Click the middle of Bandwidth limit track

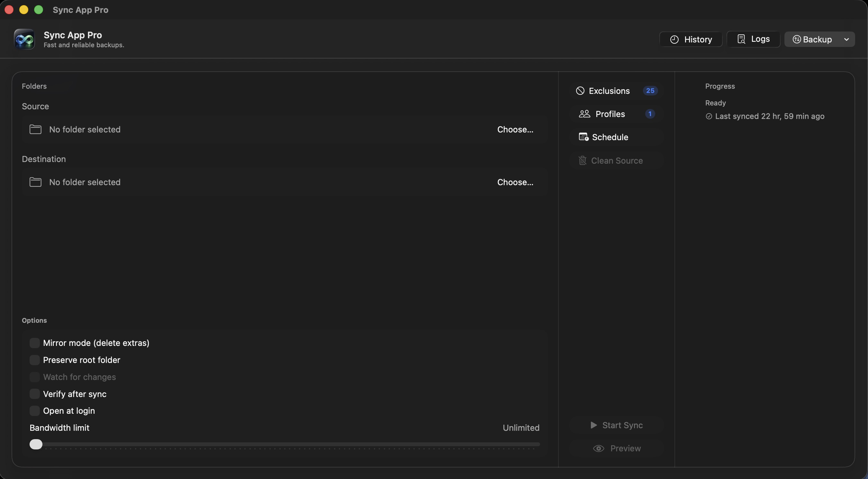pos(285,444)
